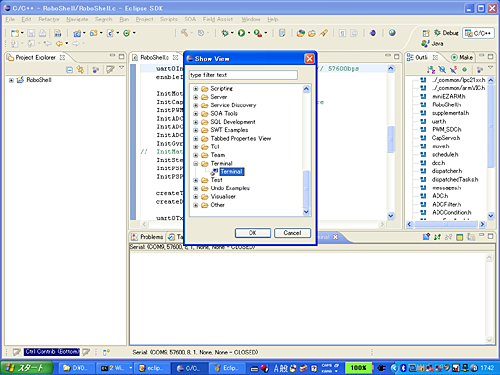Select the Terminal view item in tree
Viewport: 500px width, 375px height.
pos(231,172)
